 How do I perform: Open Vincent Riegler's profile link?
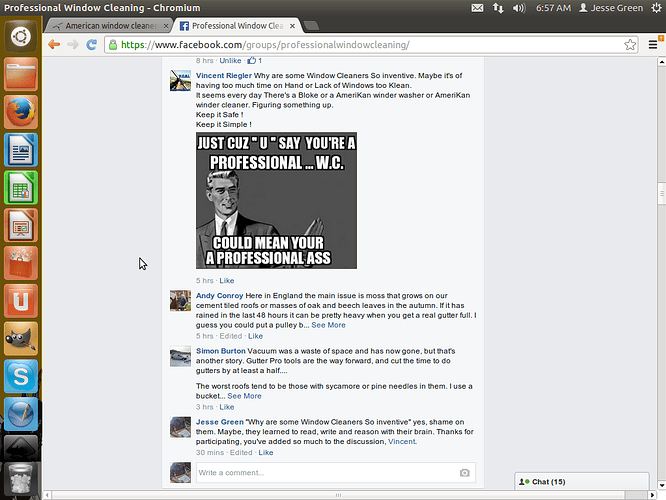point(224,76)
